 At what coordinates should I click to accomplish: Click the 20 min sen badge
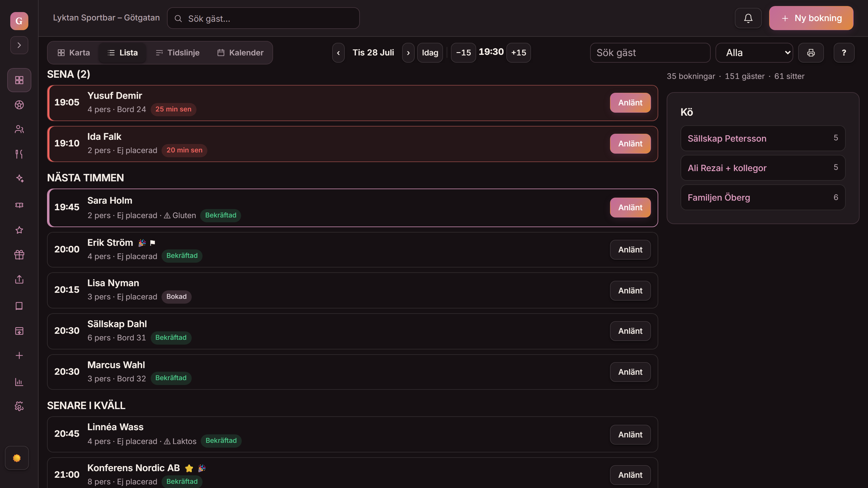tap(184, 150)
